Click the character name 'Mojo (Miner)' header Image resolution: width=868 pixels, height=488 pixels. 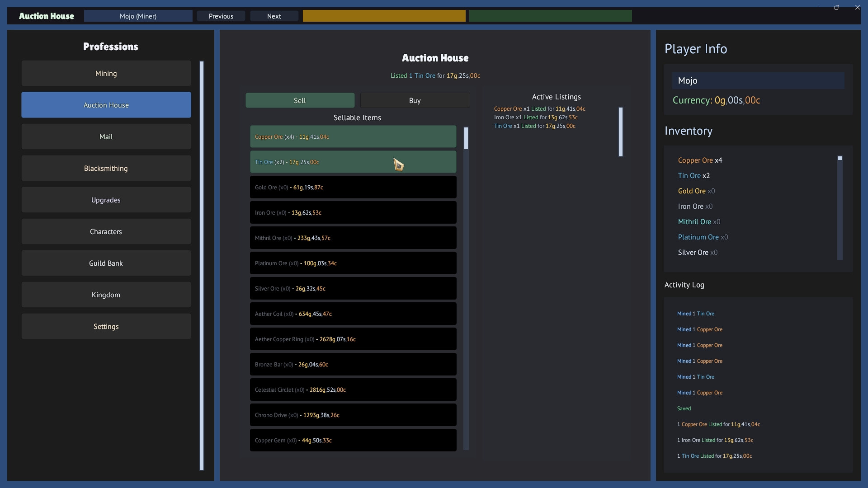[x=138, y=16]
